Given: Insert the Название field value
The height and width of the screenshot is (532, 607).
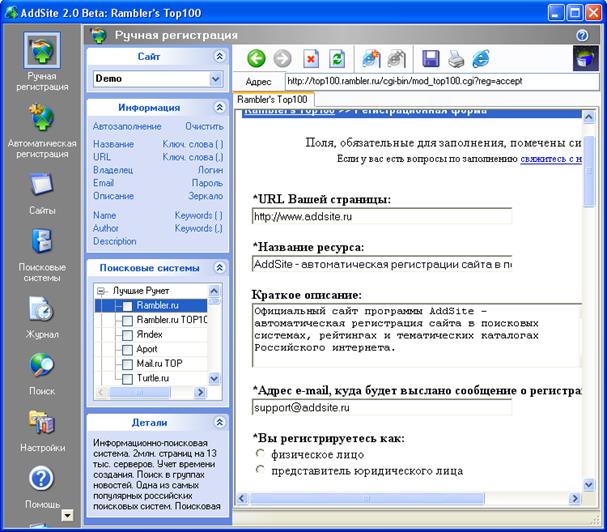Looking at the screenshot, I should (x=113, y=144).
